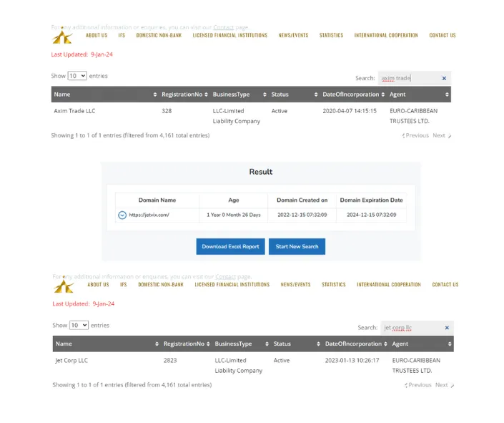Image resolution: width=504 pixels, height=423 pixels.
Task: Go to Next page in top table
Action: pos(442,135)
